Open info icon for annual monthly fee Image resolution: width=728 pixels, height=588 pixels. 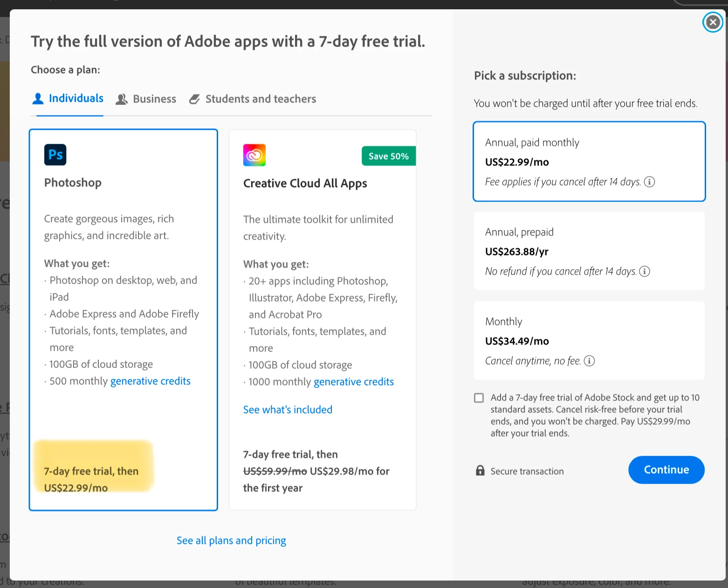(649, 182)
